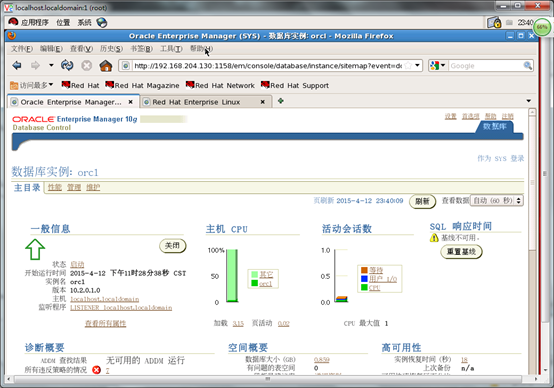Open the search engine selector dropdown
554x388 pixels.
(438, 65)
